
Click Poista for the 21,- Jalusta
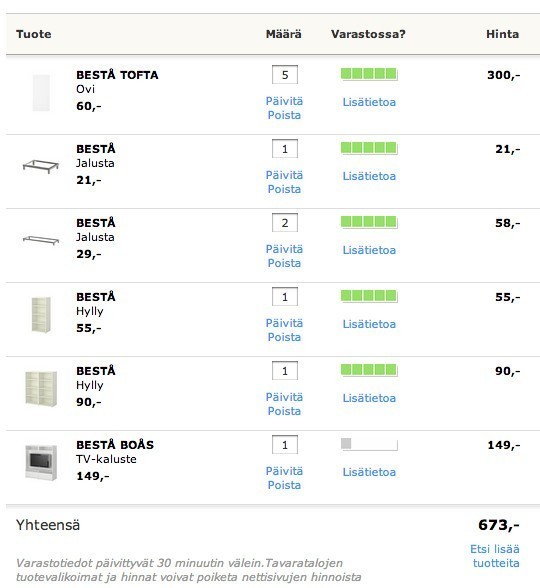point(284,189)
